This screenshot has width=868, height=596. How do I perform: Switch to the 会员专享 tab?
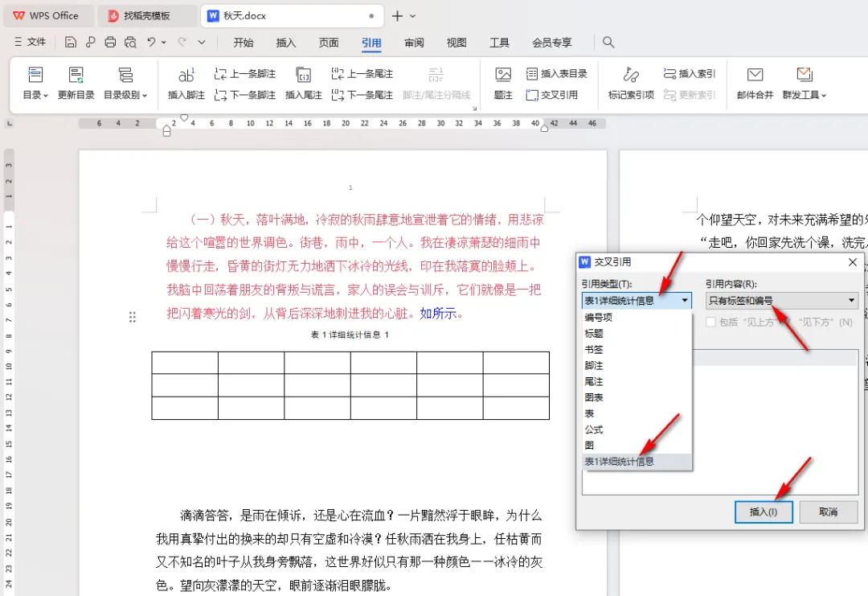tap(552, 43)
